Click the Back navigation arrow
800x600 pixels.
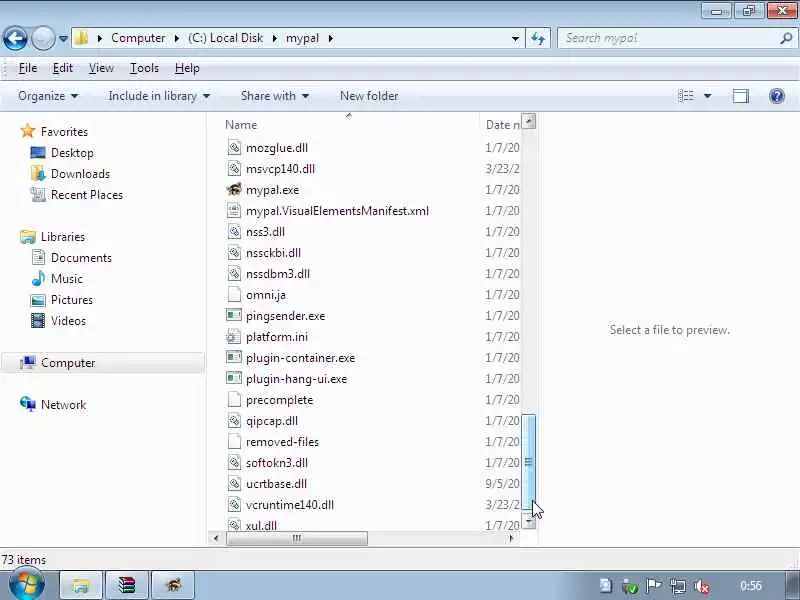pos(15,38)
